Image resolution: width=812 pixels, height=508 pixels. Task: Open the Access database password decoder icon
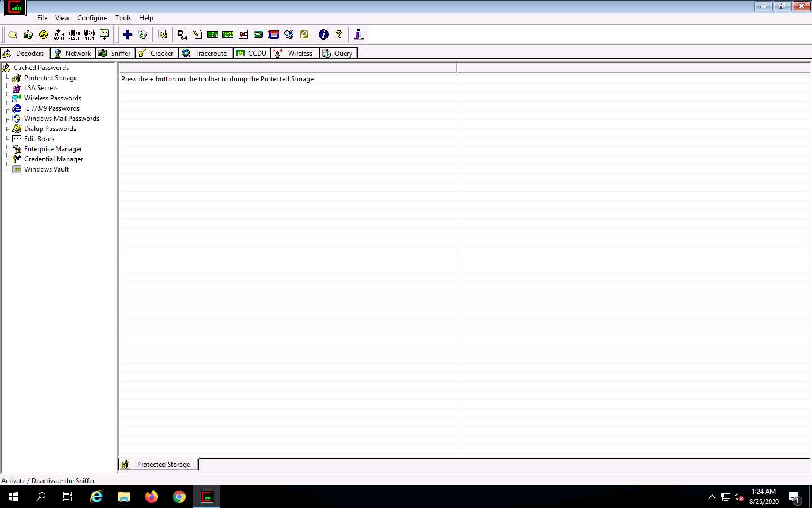coord(197,35)
